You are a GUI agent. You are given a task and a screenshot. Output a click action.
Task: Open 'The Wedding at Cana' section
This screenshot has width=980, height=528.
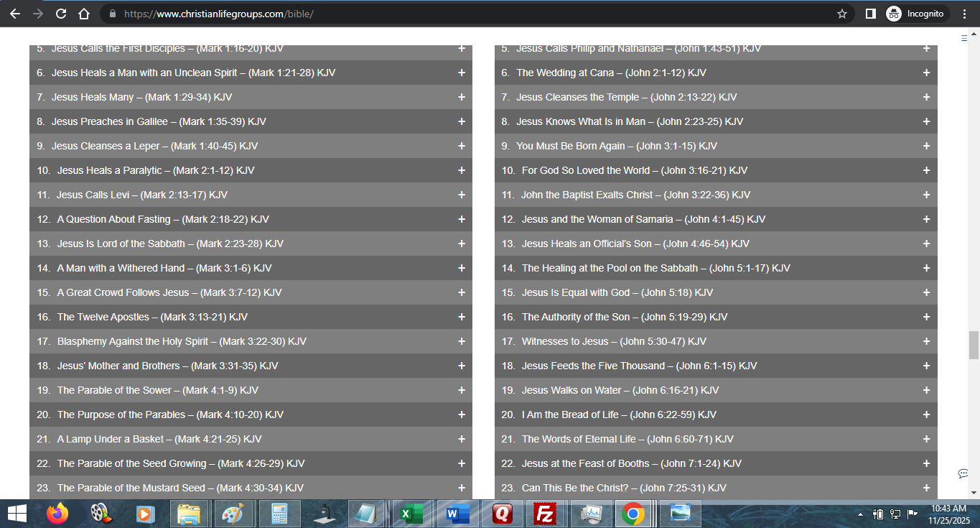[611, 73]
